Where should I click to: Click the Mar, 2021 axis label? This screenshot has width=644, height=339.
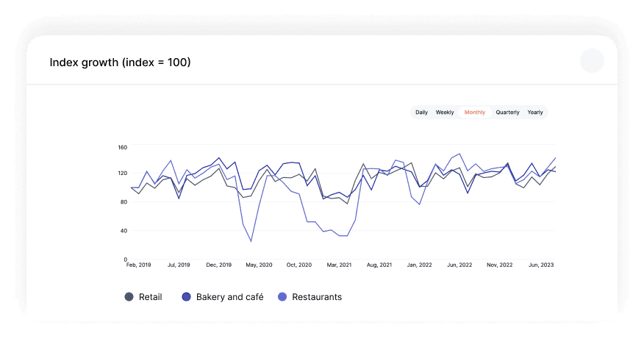(339, 265)
